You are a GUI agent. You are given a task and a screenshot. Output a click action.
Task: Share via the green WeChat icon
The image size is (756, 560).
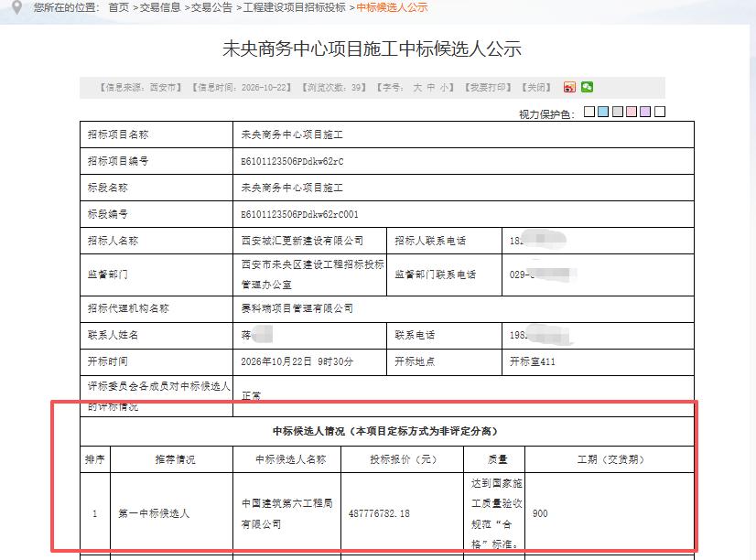click(x=587, y=87)
